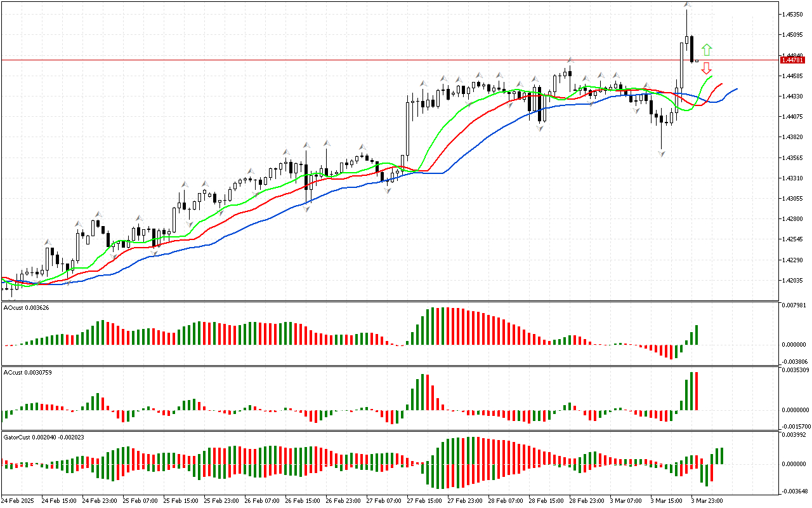Click the -0.003806 scale value in AOcust panel
The image size is (812, 508).
[x=794, y=361]
